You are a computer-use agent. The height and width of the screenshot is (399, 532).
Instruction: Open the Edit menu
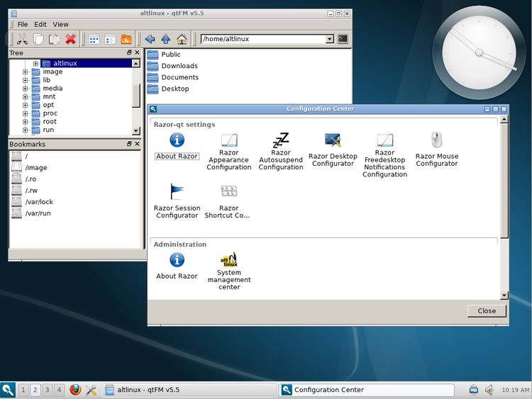40,24
